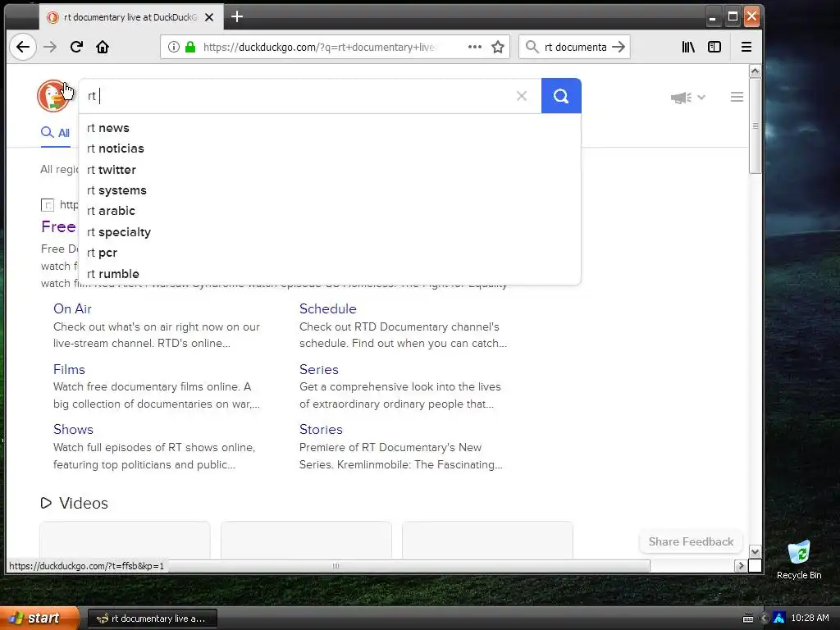Open the Recycle Bin desktop icon
The width and height of the screenshot is (840, 630).
pyautogui.click(x=799, y=559)
